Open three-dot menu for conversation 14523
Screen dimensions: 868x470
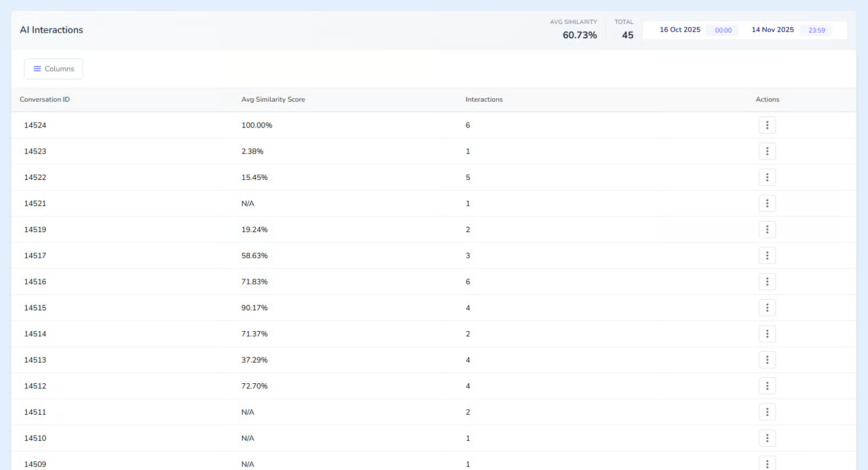coord(767,151)
